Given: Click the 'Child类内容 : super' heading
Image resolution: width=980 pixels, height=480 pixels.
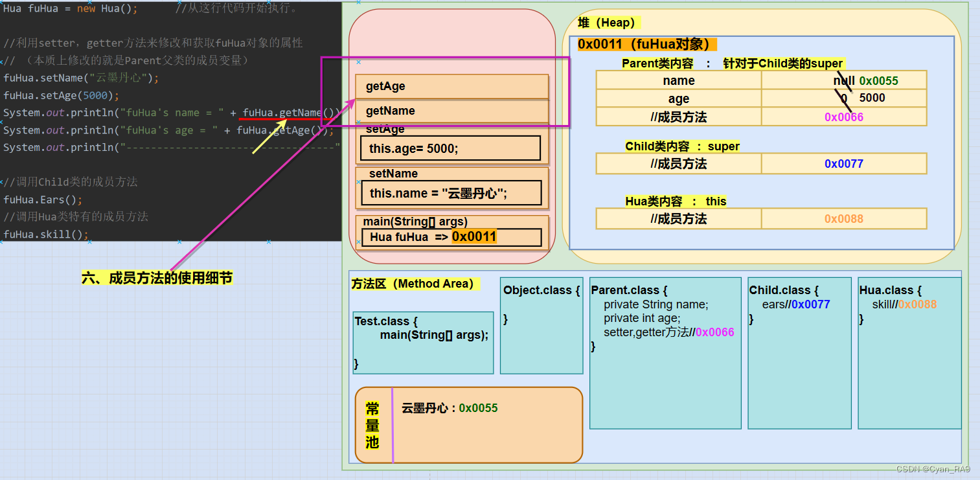Looking at the screenshot, I should (x=682, y=146).
